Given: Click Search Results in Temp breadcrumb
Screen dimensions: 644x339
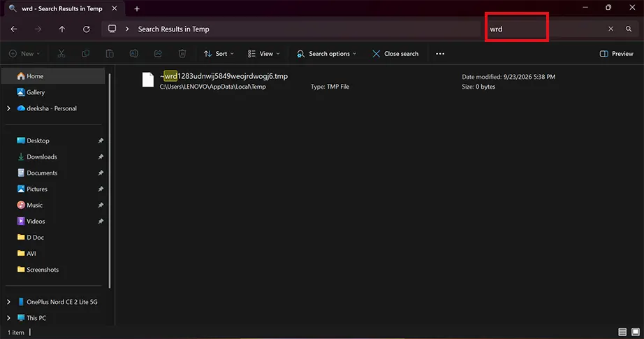Looking at the screenshot, I should [x=173, y=29].
